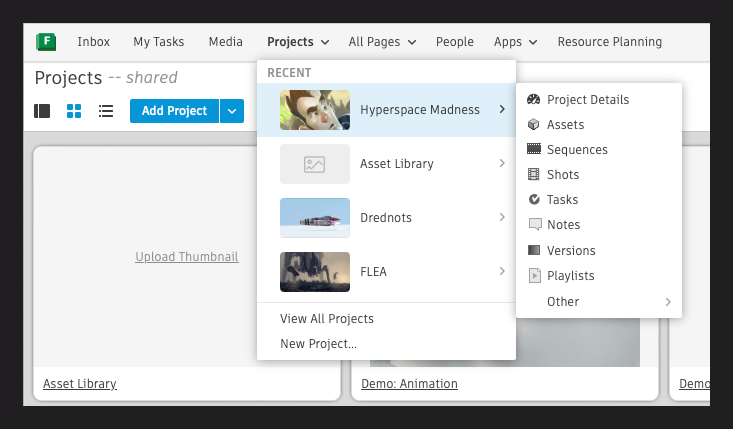Click the Add Project button
Viewport: 733px width, 429px height.
(x=174, y=111)
